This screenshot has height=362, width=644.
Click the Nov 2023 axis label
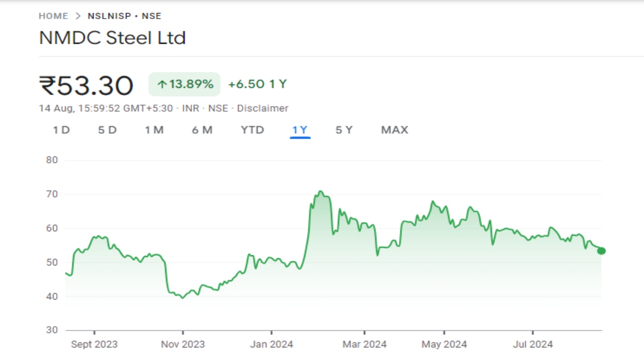click(183, 344)
